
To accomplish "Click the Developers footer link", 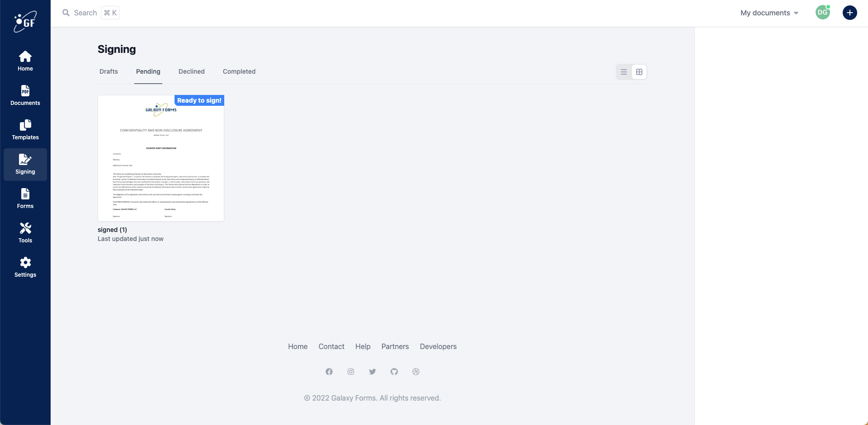I will [438, 346].
